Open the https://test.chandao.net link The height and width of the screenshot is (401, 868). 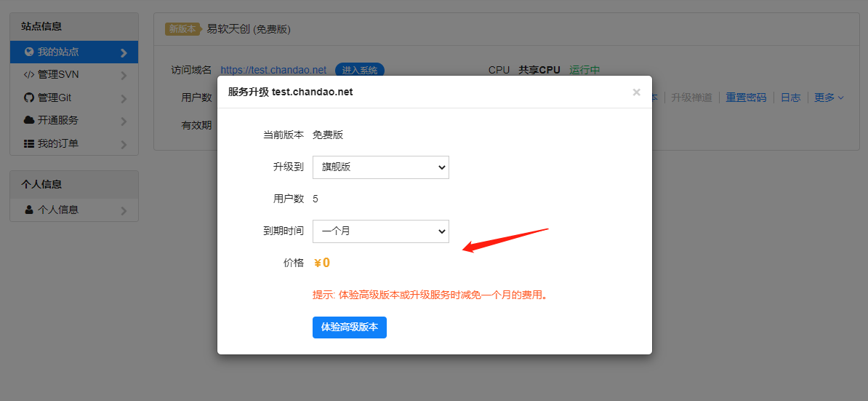point(273,70)
